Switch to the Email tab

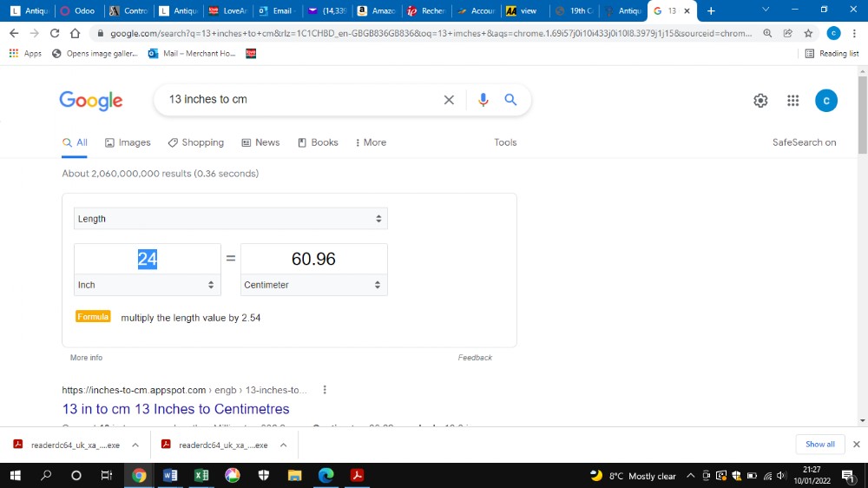[x=276, y=10]
